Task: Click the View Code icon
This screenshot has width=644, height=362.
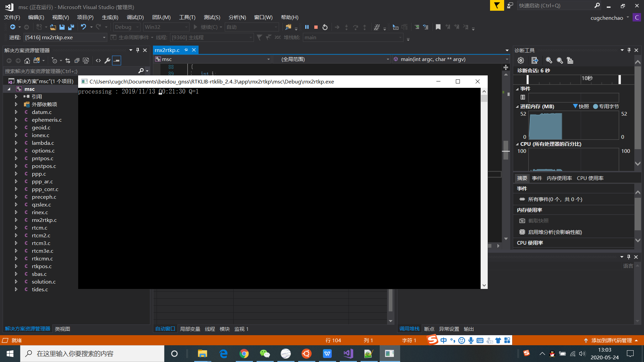Action: [98, 61]
